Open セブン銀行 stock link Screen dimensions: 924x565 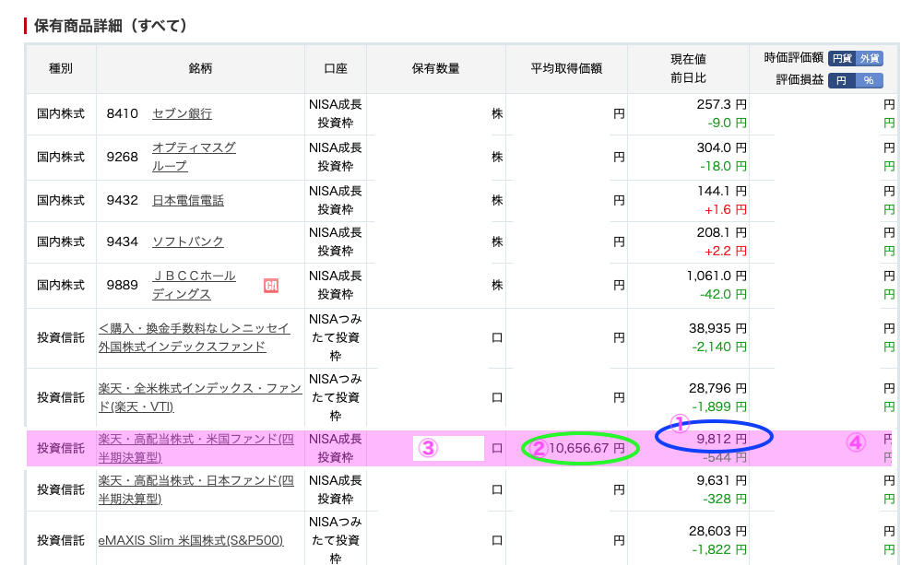pyautogui.click(x=182, y=113)
